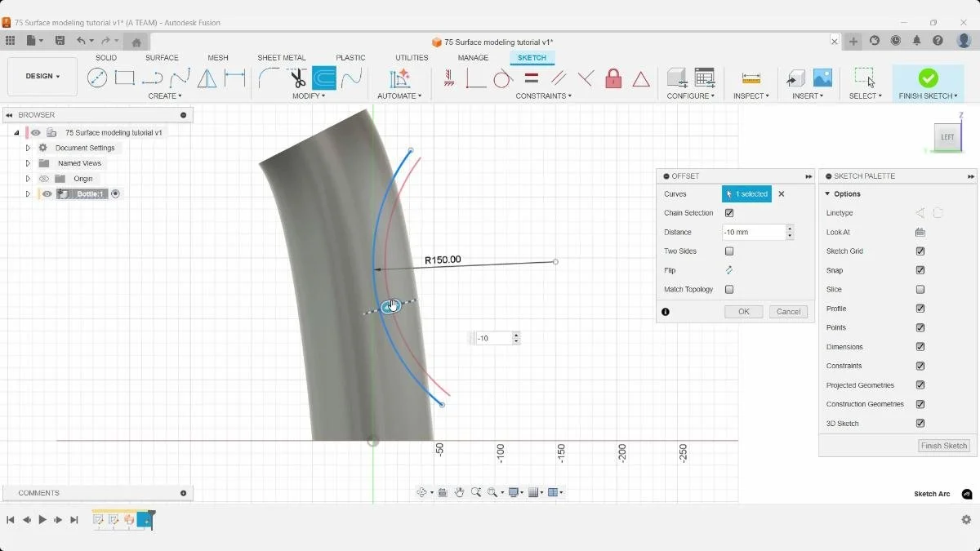Switch to the MESH tab
The image size is (980, 551).
tap(218, 58)
